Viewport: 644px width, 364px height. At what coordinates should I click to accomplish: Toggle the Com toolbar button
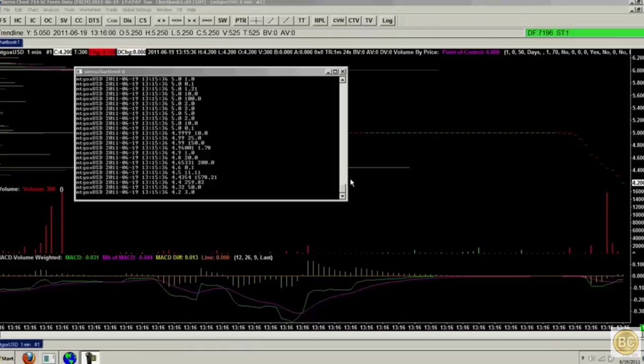(112, 20)
